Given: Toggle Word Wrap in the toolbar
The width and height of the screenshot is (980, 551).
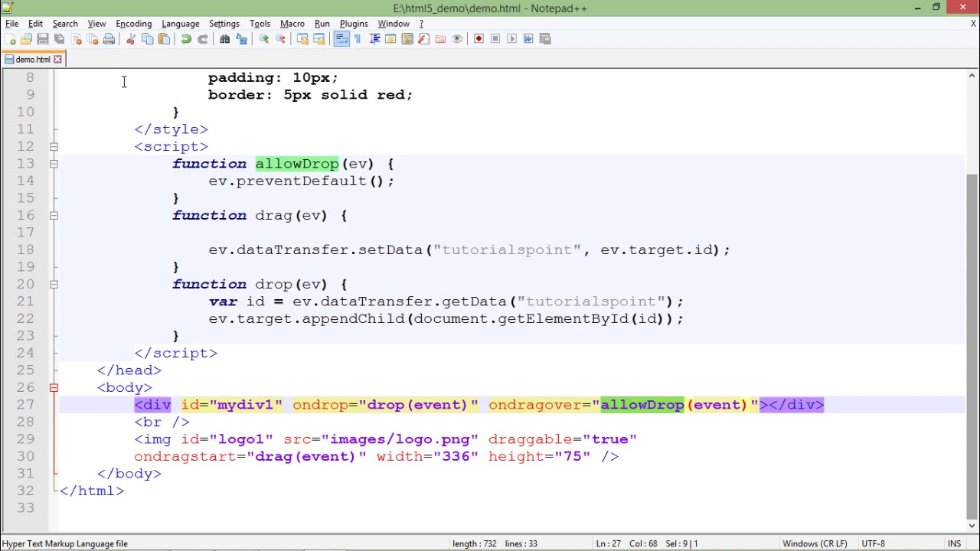Looking at the screenshot, I should click(341, 39).
